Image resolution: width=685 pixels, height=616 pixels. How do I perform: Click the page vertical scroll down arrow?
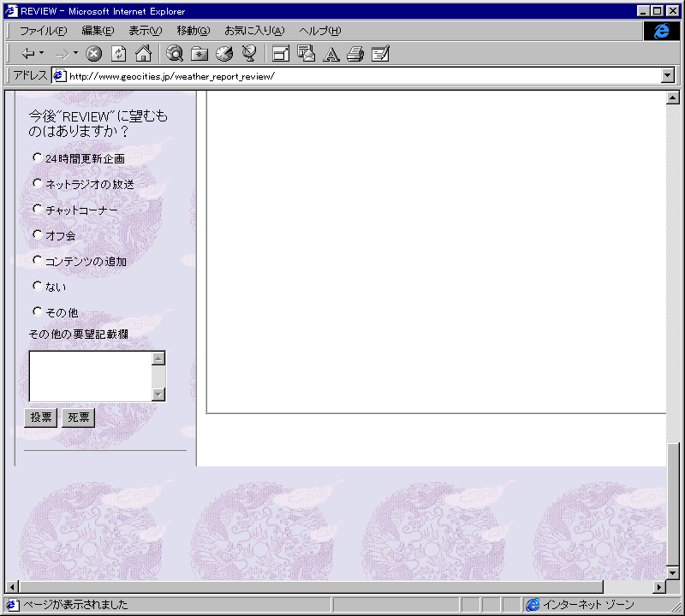tap(673, 572)
